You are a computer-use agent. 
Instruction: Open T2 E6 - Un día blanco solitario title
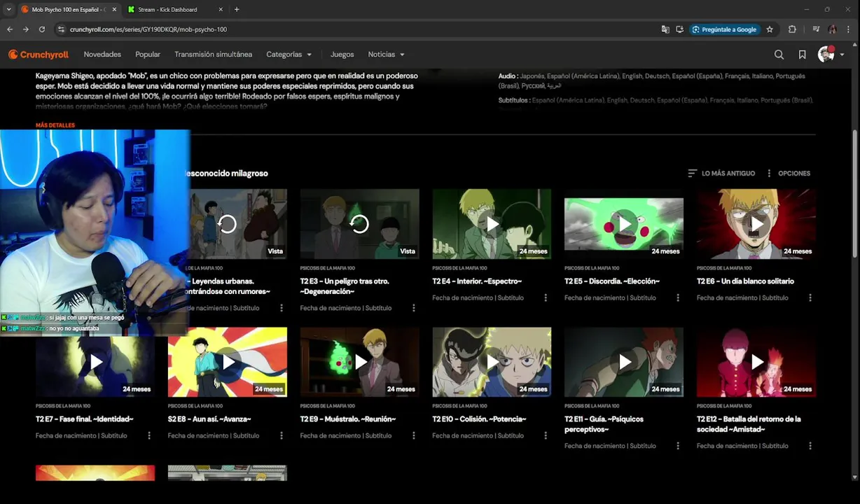(745, 281)
